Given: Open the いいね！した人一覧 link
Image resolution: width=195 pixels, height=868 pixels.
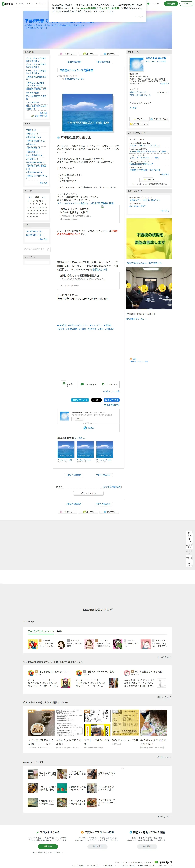Looking at the screenshot, I should click(x=111, y=392).
